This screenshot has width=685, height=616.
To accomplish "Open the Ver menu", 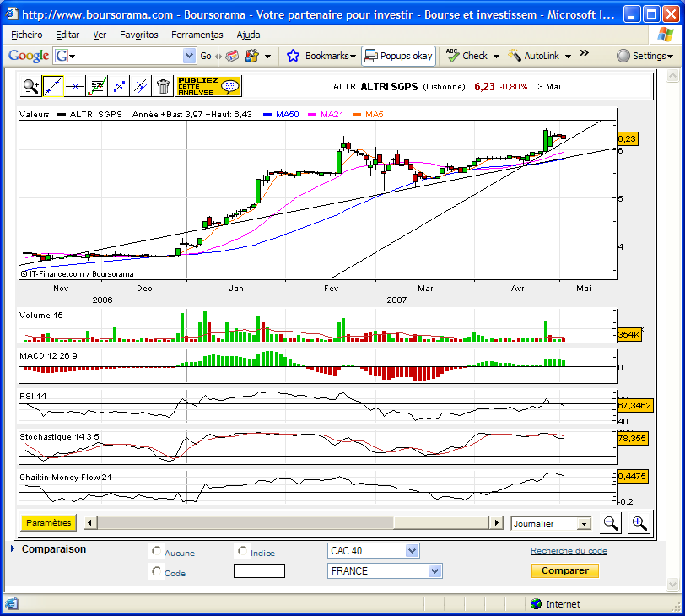I will point(100,35).
